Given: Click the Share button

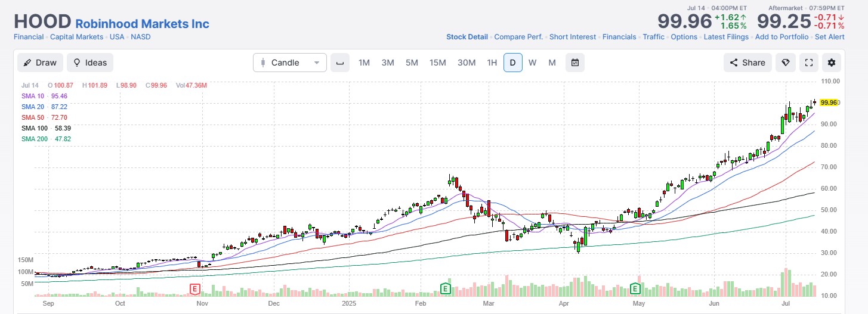Looking at the screenshot, I should [748, 63].
